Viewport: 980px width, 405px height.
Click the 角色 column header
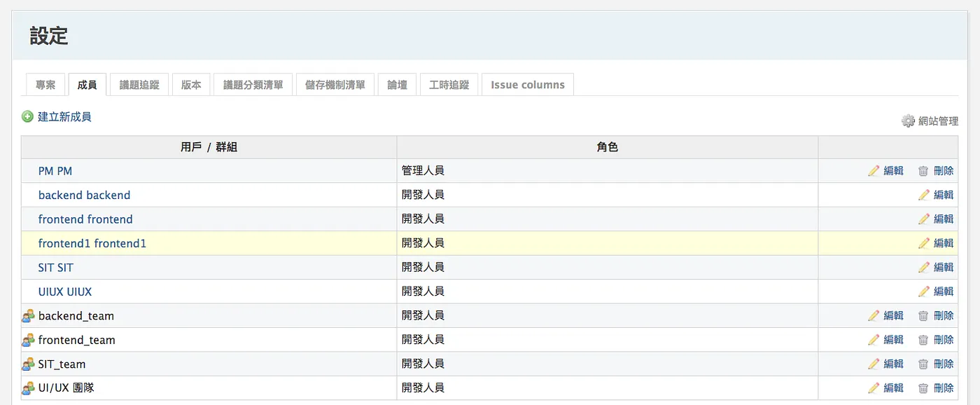607,147
